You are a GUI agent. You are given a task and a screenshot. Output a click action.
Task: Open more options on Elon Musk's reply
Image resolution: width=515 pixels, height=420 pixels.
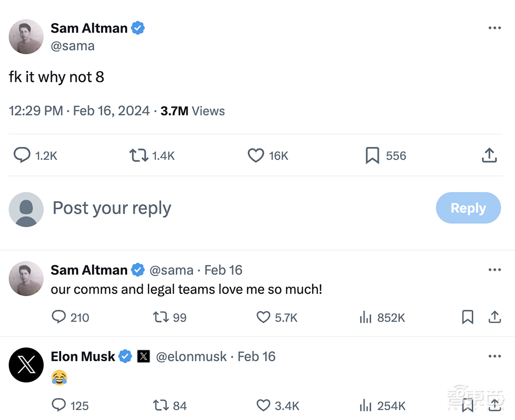click(x=494, y=356)
